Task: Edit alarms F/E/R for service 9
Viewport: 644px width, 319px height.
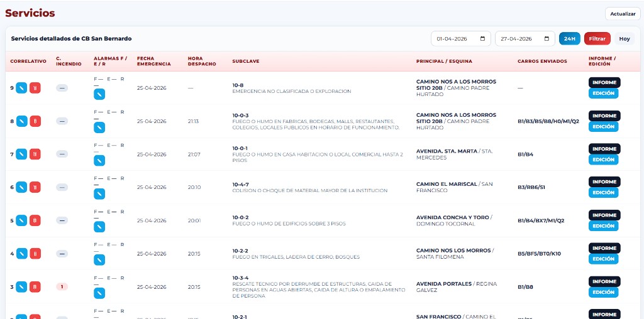Action: (x=99, y=94)
